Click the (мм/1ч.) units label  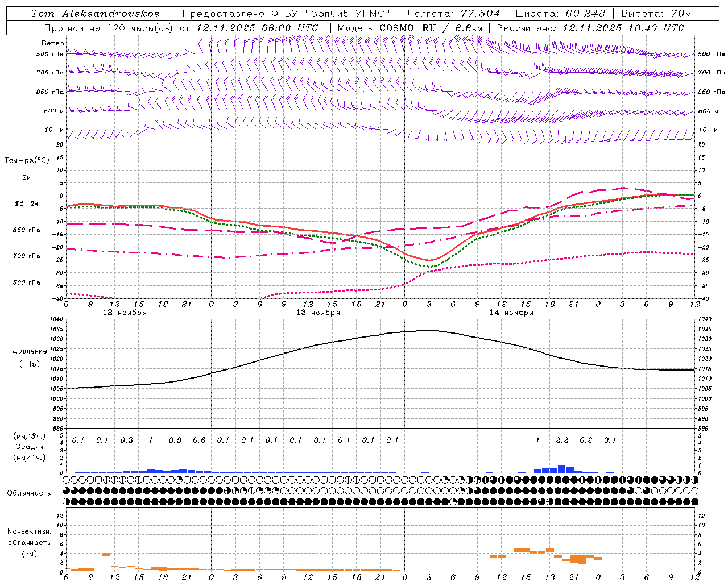pos(30,457)
